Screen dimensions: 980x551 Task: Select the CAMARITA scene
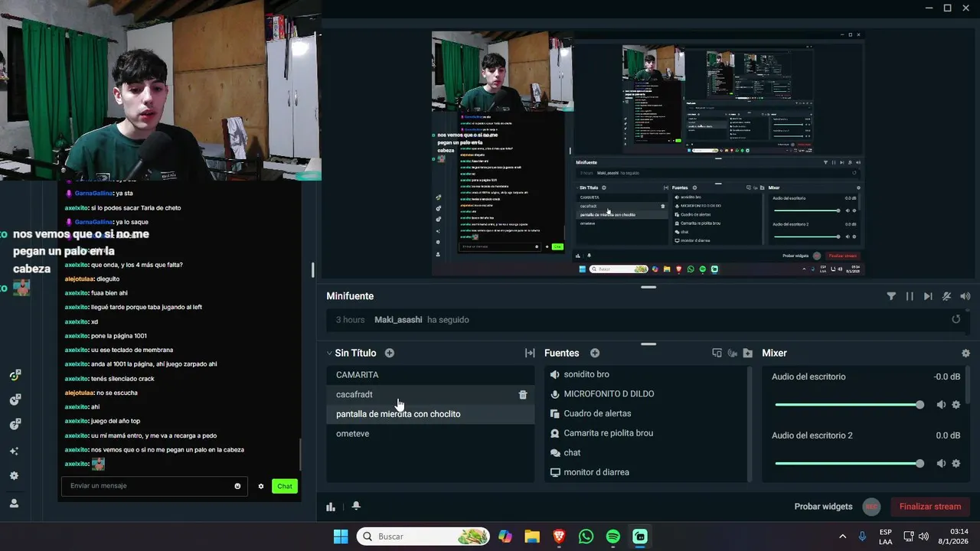click(430, 375)
